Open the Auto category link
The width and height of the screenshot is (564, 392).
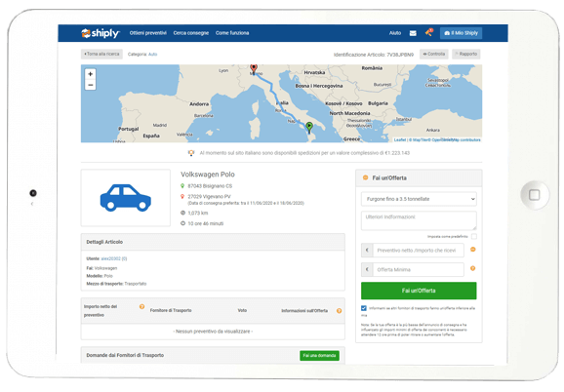[x=153, y=55]
